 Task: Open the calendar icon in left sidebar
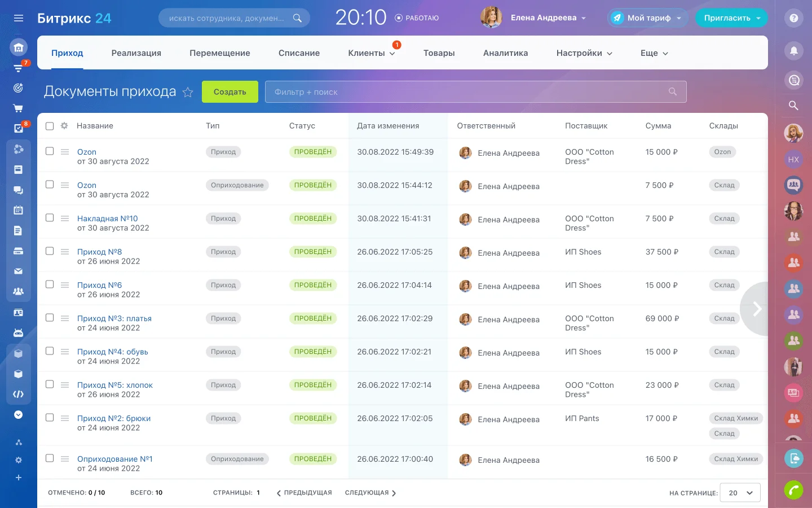pyautogui.click(x=19, y=210)
